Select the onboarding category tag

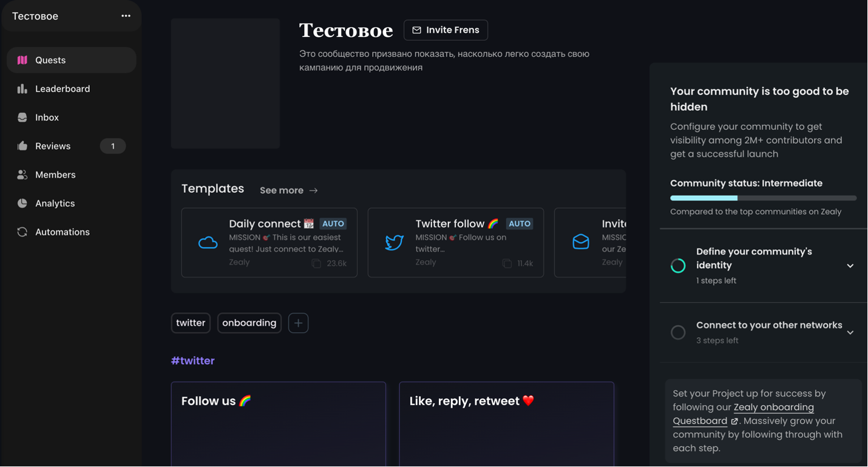[x=249, y=323]
